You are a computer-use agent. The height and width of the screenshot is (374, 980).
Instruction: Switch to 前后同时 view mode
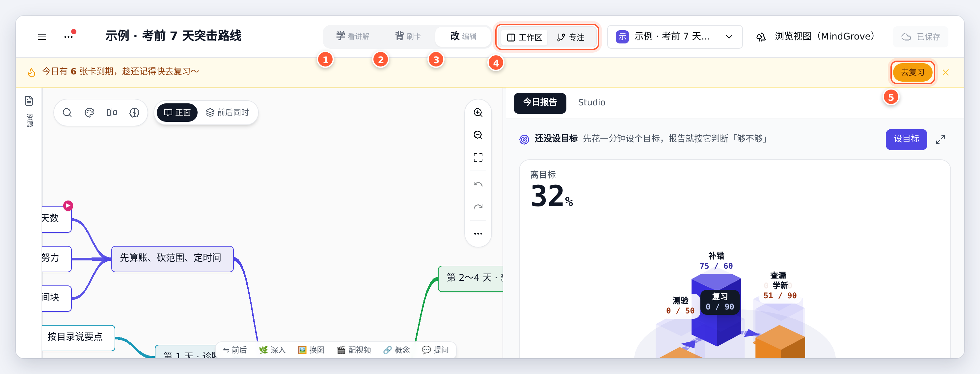[x=227, y=113]
